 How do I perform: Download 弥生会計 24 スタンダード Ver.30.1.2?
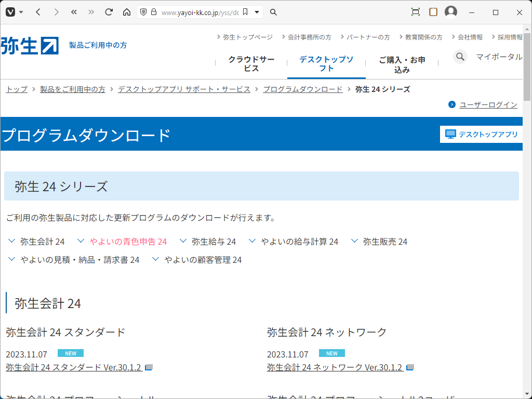point(74,367)
